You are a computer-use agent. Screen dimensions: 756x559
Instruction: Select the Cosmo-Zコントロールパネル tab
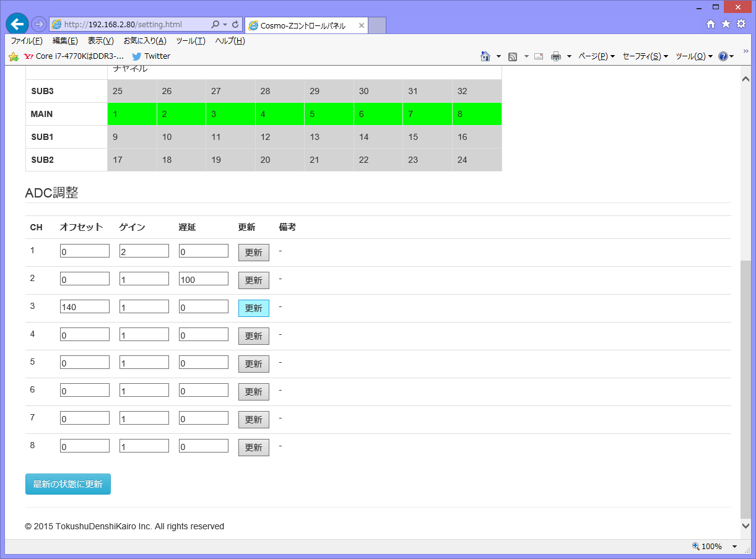302,26
